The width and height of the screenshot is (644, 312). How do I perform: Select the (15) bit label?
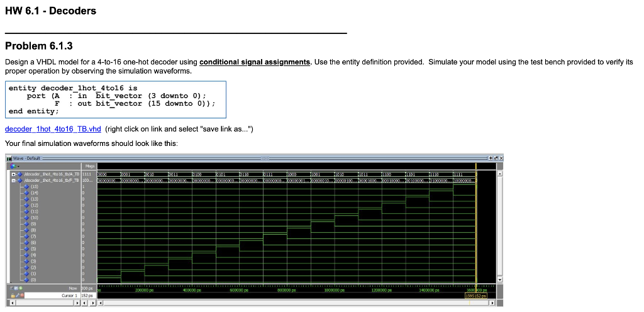35,187
